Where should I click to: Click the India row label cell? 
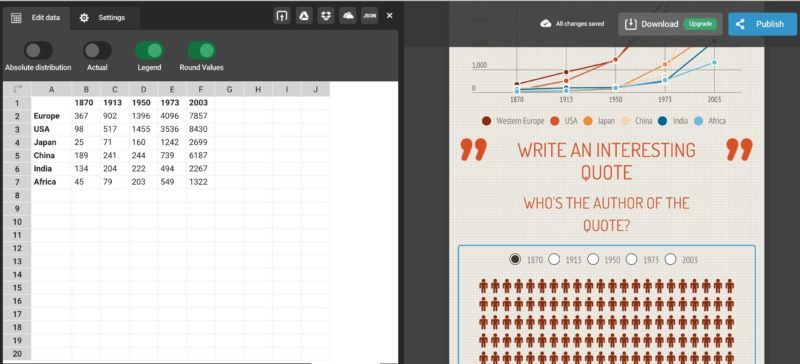coord(52,168)
